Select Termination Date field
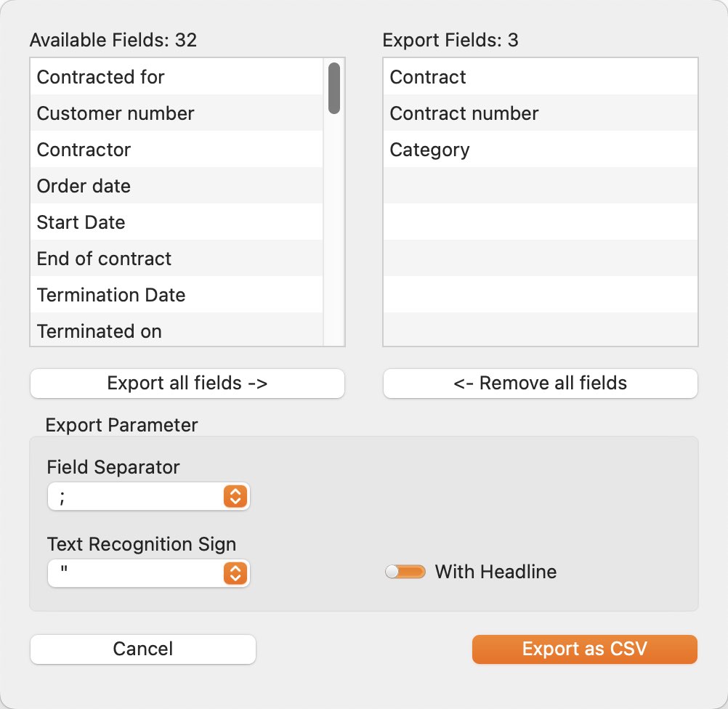Viewport: 728px width, 709px height. click(x=177, y=294)
